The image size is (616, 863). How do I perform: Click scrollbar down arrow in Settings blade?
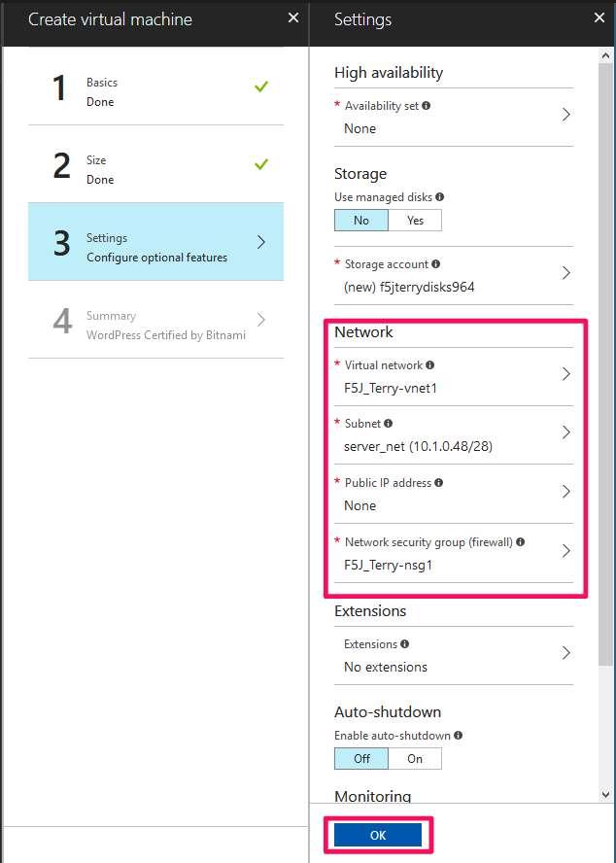coord(605,794)
